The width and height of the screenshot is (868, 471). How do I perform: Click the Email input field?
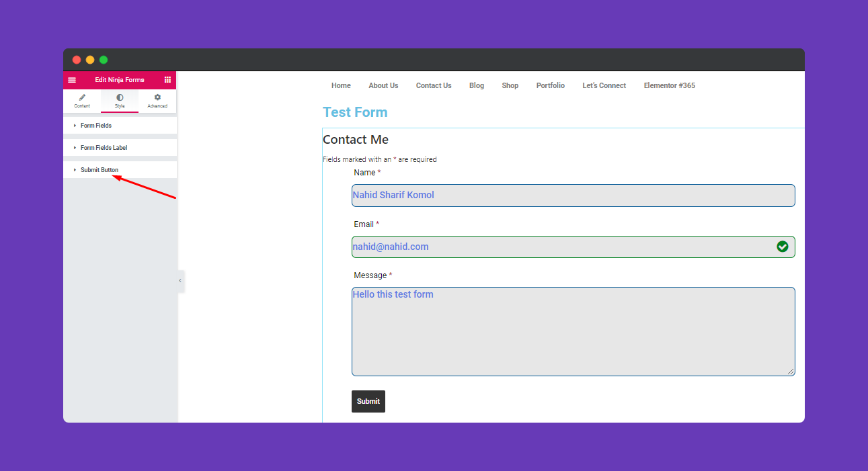click(574, 247)
